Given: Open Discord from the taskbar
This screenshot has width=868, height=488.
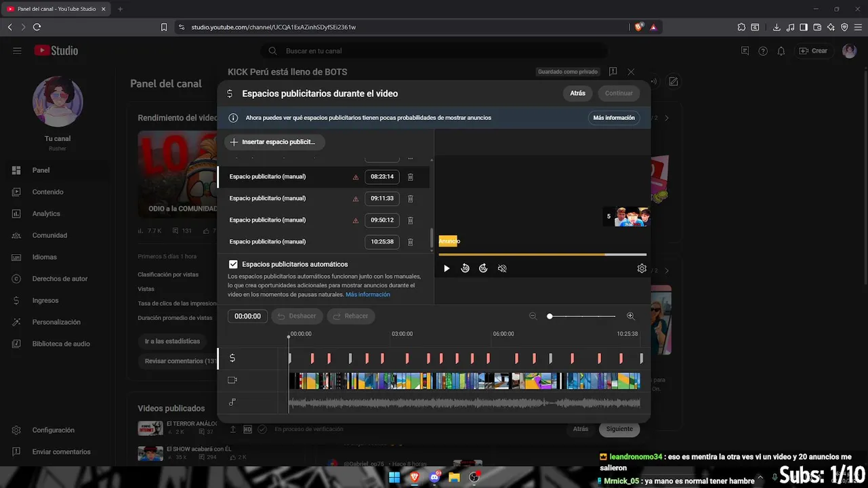Looking at the screenshot, I should click(434, 477).
